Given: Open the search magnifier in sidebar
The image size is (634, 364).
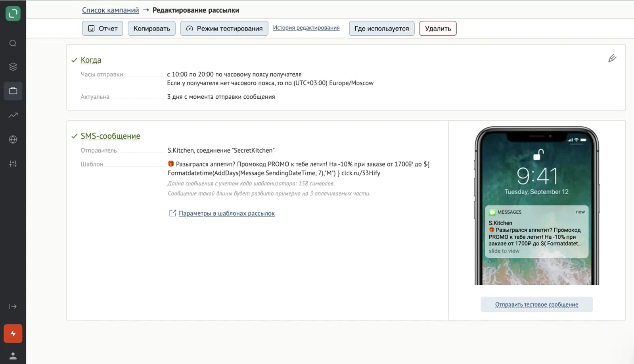Looking at the screenshot, I should coord(13,43).
